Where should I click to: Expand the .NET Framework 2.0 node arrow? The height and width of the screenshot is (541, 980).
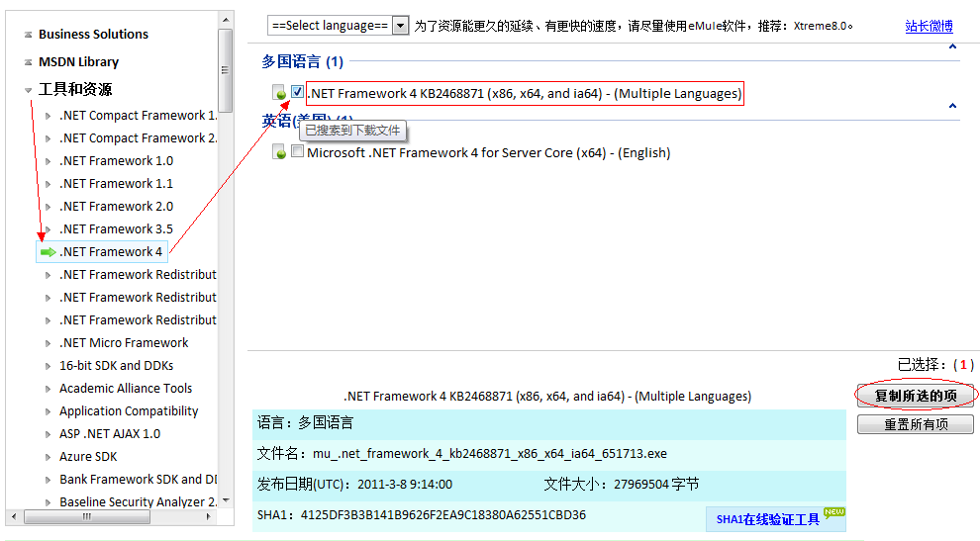click(49, 207)
